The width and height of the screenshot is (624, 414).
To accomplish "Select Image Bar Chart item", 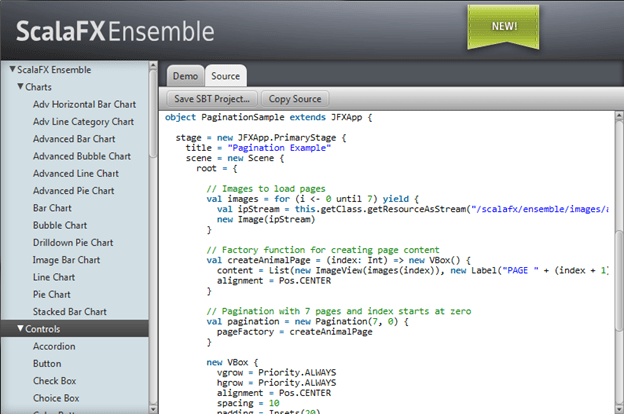I will (66, 260).
